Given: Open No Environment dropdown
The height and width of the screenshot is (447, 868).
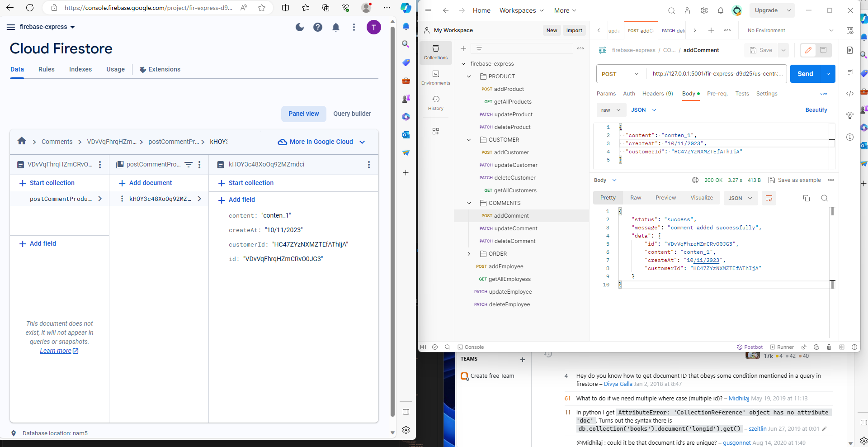Looking at the screenshot, I should point(790,30).
